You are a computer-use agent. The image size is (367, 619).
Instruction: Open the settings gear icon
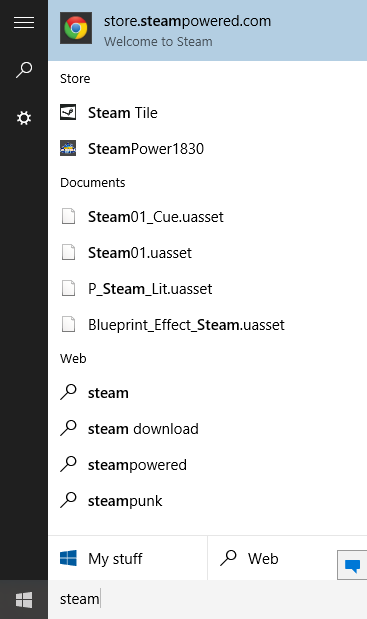pyautogui.click(x=24, y=118)
